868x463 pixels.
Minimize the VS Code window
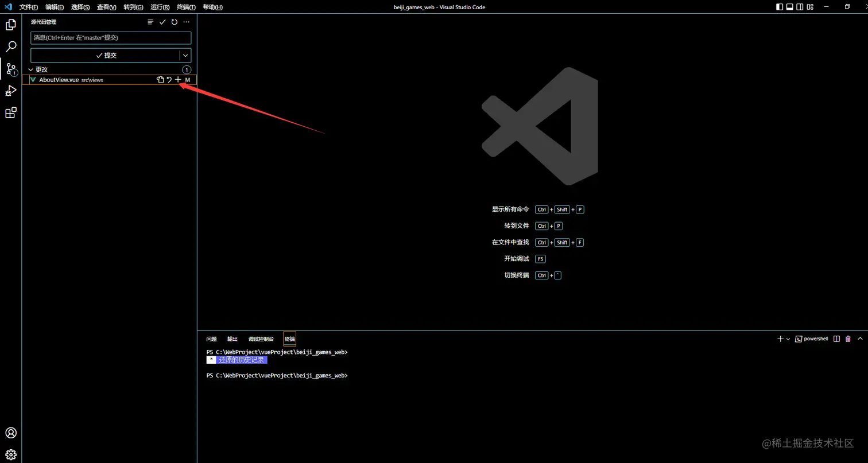click(x=827, y=7)
